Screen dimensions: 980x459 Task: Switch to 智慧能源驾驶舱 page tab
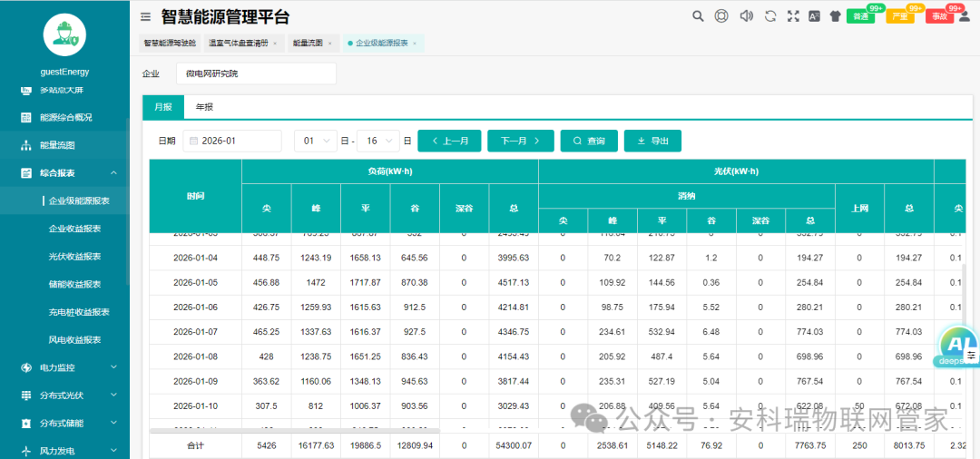[x=170, y=44]
